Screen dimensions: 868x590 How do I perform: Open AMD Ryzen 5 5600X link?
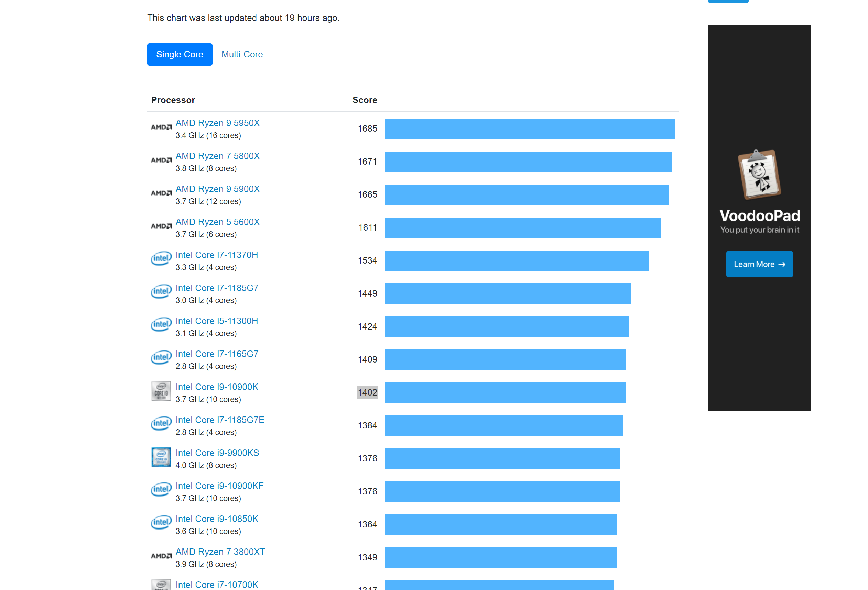click(217, 222)
